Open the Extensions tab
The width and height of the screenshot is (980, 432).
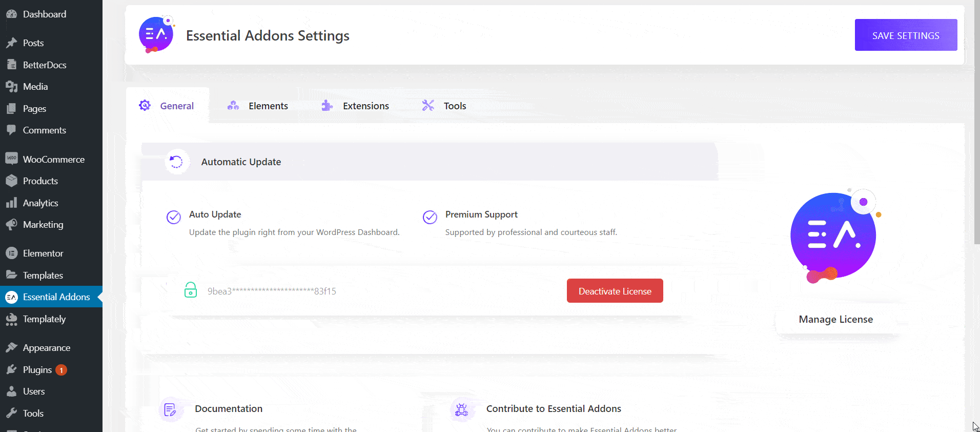point(355,106)
